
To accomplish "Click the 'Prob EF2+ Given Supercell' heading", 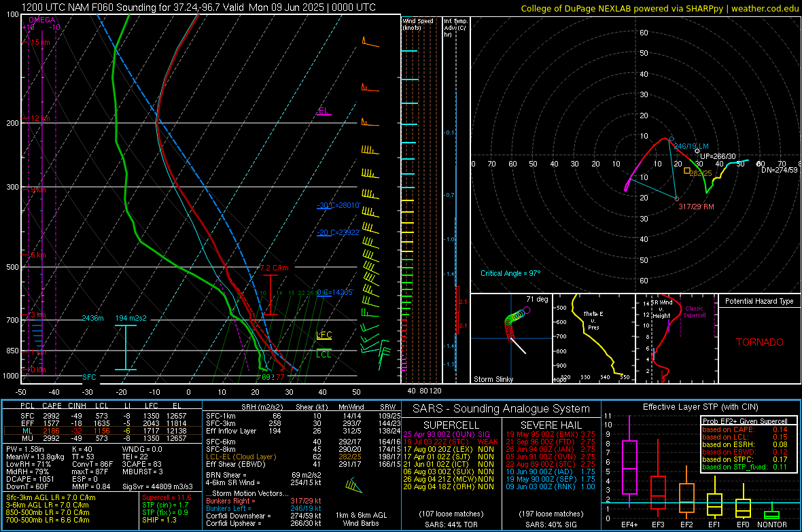I will click(x=745, y=421).
